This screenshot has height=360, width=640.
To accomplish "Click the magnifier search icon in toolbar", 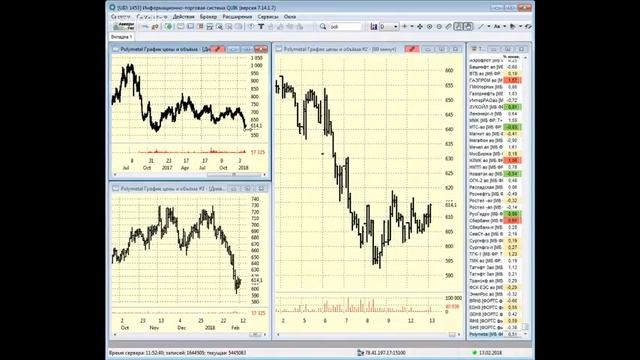I will tap(323, 27).
